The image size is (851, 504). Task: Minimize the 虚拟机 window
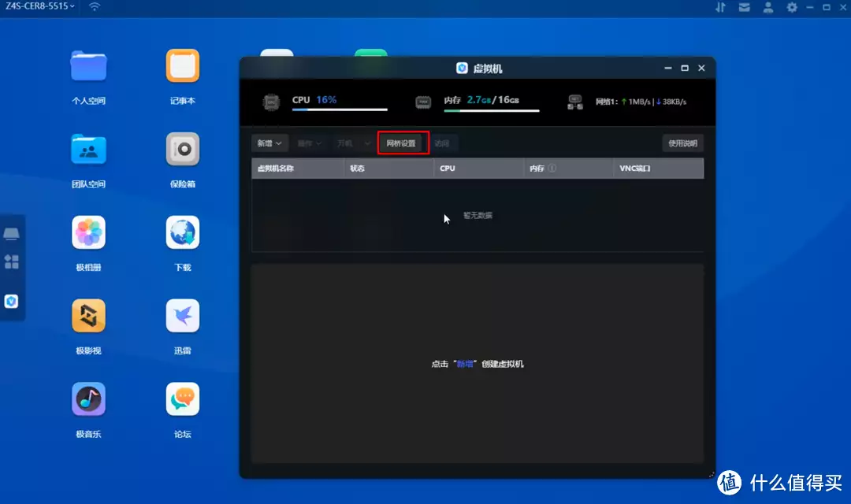point(668,68)
